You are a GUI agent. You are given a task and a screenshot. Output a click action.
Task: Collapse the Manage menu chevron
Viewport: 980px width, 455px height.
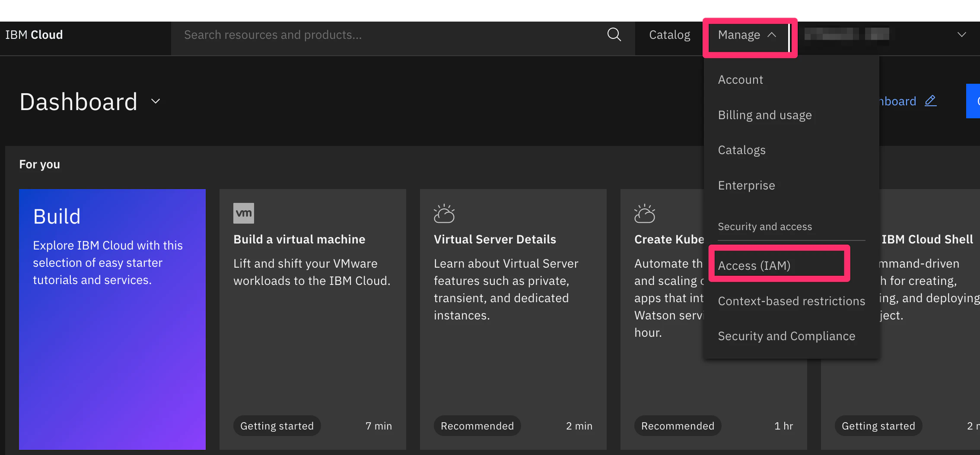tap(772, 35)
